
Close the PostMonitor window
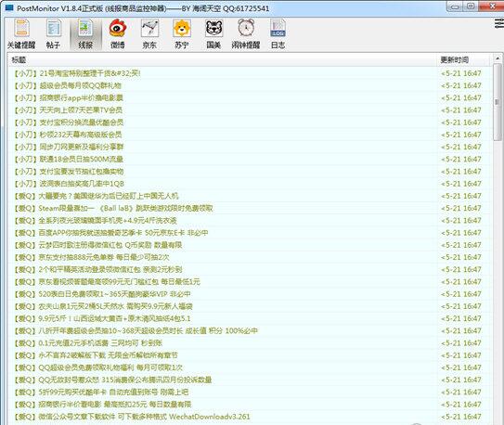tap(491, 6)
